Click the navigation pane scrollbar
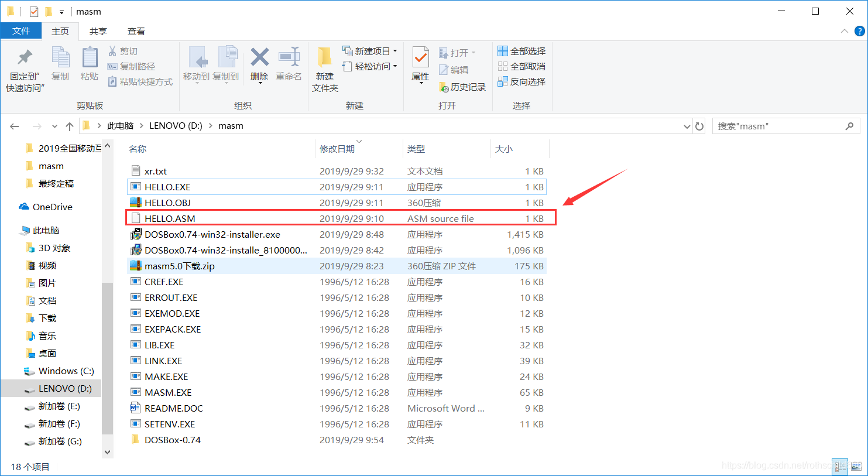 tap(107, 358)
